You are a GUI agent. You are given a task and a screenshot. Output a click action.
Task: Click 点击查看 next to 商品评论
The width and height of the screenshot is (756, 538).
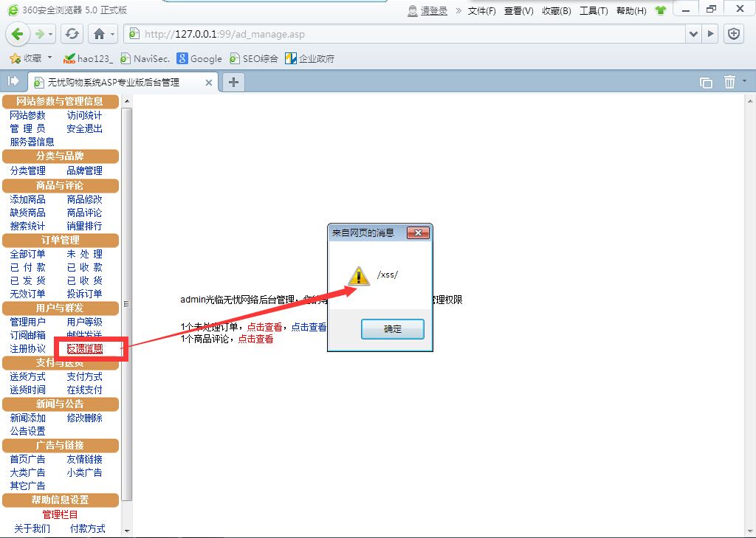click(255, 339)
